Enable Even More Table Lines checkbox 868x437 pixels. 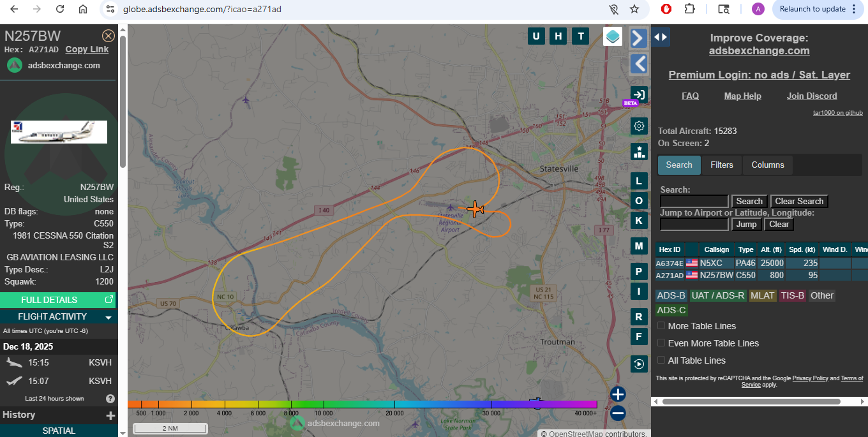click(x=661, y=343)
